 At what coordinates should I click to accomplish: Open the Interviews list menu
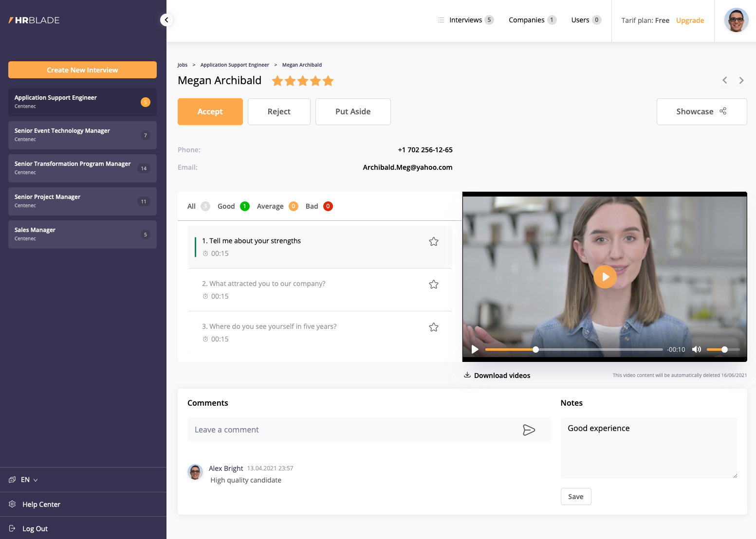click(465, 20)
